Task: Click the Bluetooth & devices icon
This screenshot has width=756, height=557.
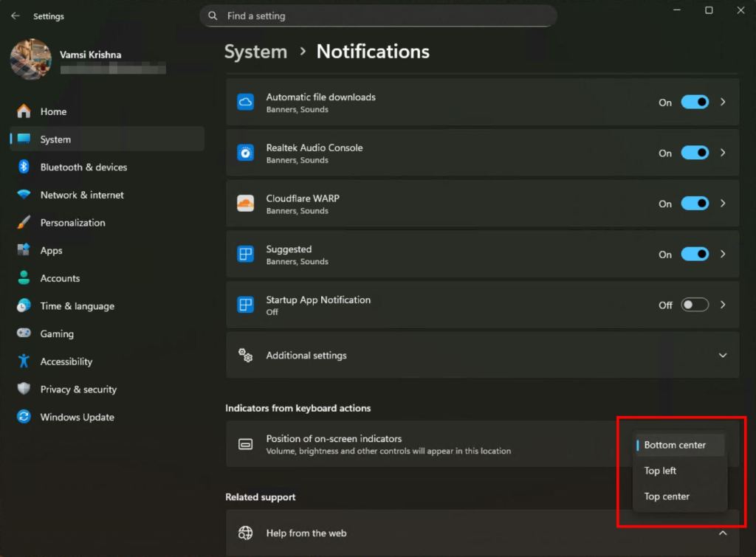Action: coord(24,167)
